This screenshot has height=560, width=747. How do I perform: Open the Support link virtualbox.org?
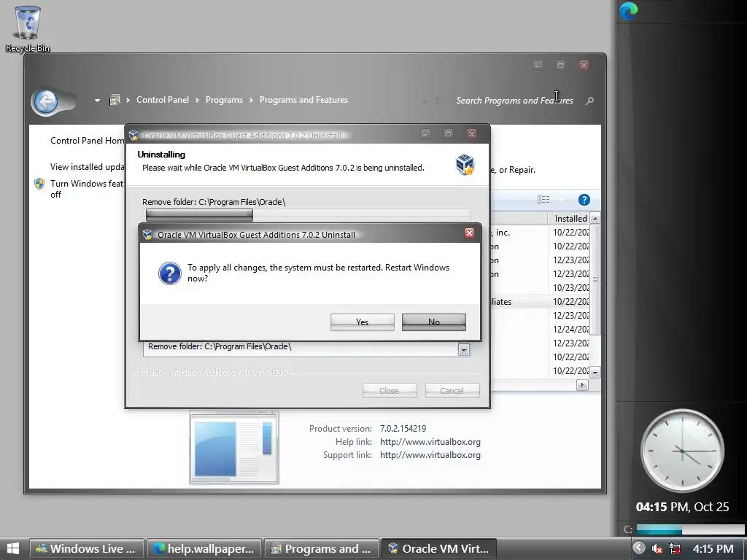[430, 455]
